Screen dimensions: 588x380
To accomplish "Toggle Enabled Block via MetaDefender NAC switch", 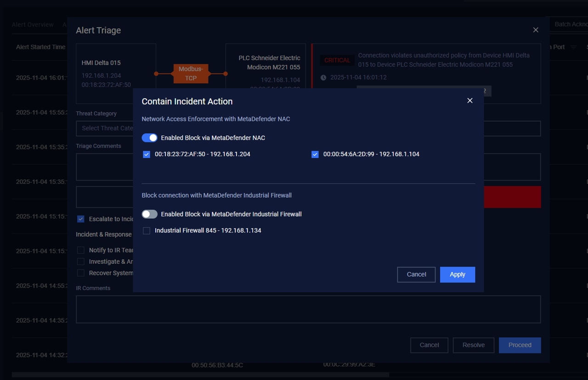I will [x=150, y=138].
